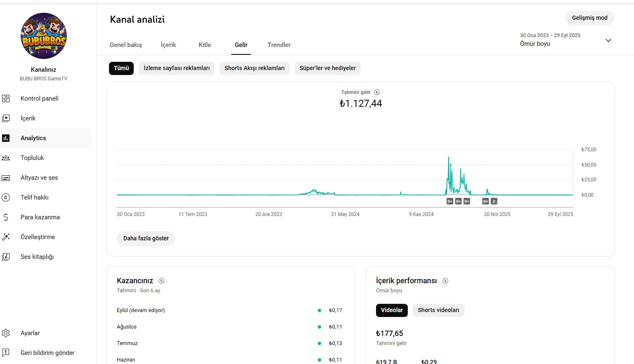Viewport: 634px width, 364px height.
Task: Select the Tümü filter chip
Action: (x=121, y=68)
